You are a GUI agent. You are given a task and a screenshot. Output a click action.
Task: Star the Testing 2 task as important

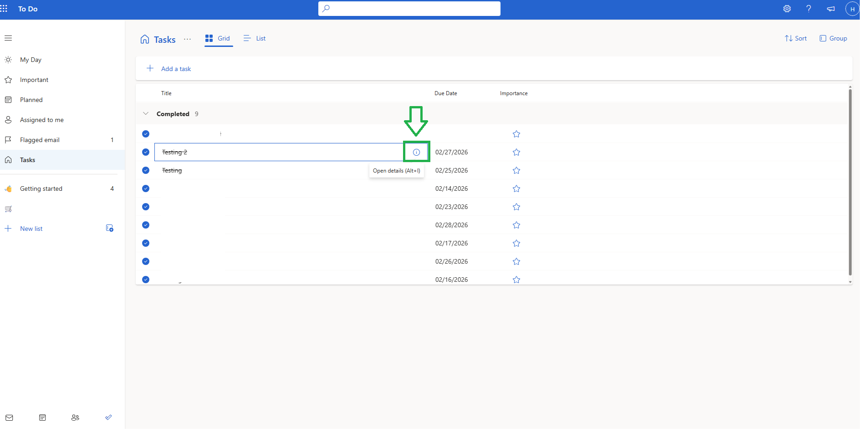pyautogui.click(x=516, y=152)
